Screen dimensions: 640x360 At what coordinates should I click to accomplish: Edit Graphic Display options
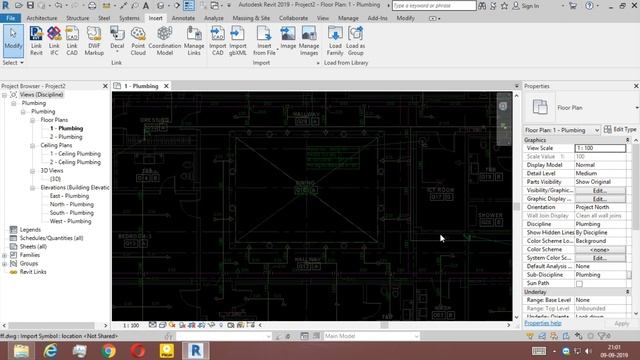[600, 199]
